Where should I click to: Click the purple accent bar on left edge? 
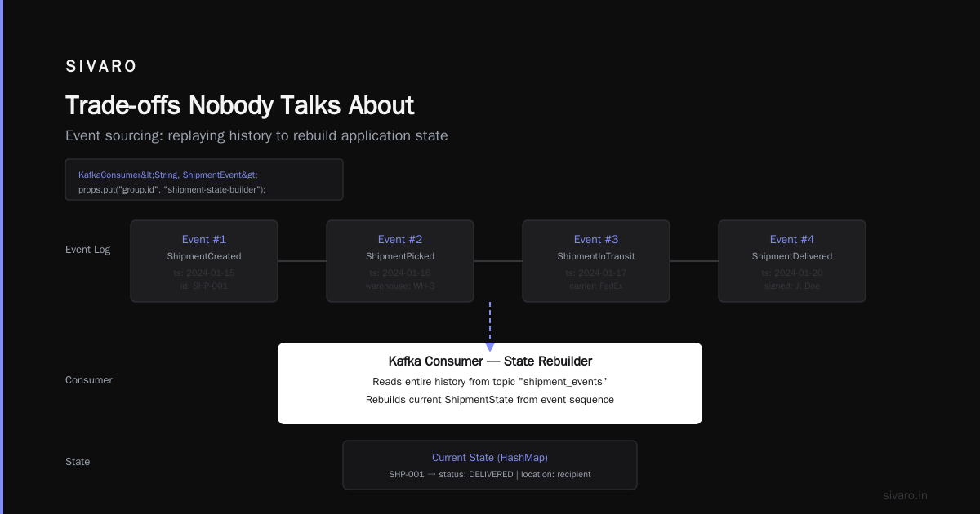coord(2,257)
